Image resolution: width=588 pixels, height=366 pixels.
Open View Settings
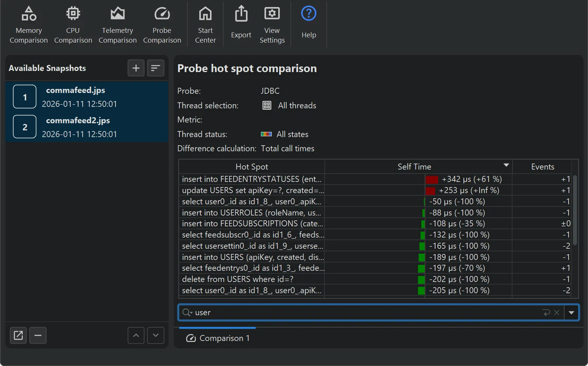tap(272, 25)
